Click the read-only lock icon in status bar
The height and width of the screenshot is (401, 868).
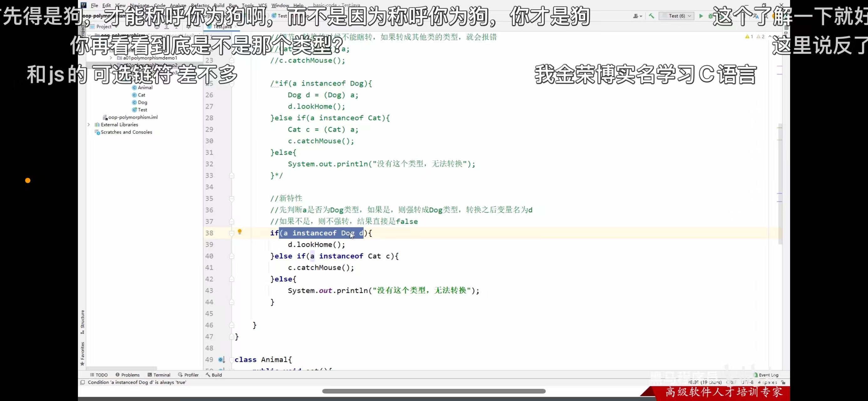[x=784, y=382]
